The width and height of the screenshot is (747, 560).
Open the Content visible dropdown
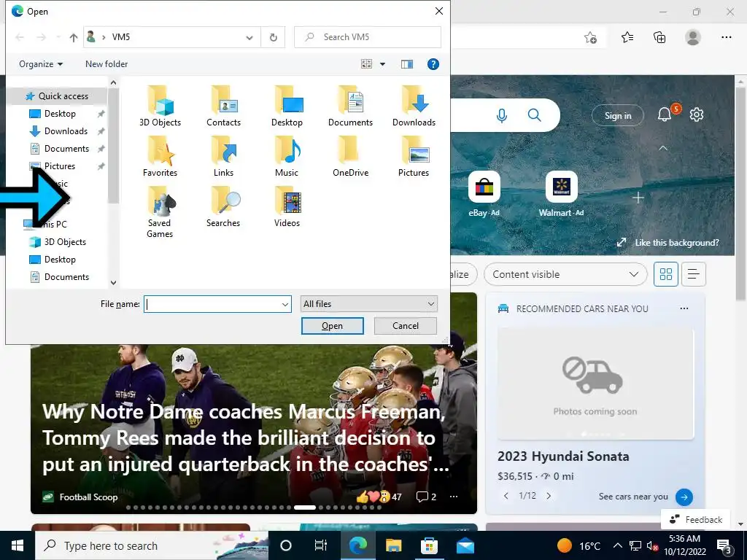coord(565,274)
